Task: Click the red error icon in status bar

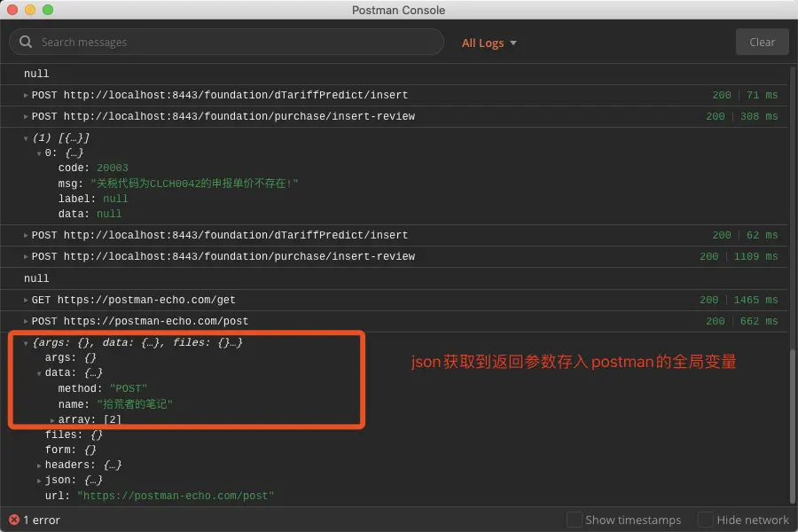Action: coord(14,520)
